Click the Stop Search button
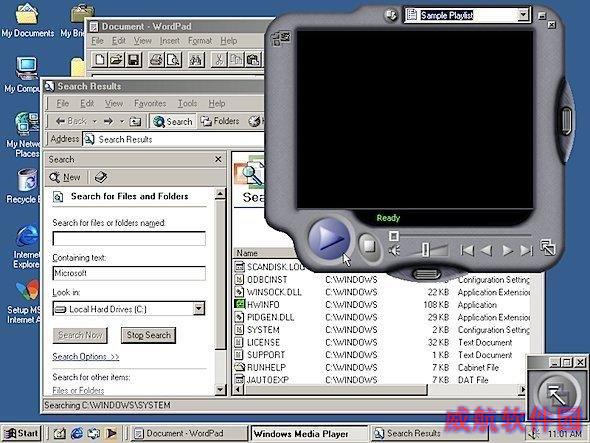 [x=148, y=335]
